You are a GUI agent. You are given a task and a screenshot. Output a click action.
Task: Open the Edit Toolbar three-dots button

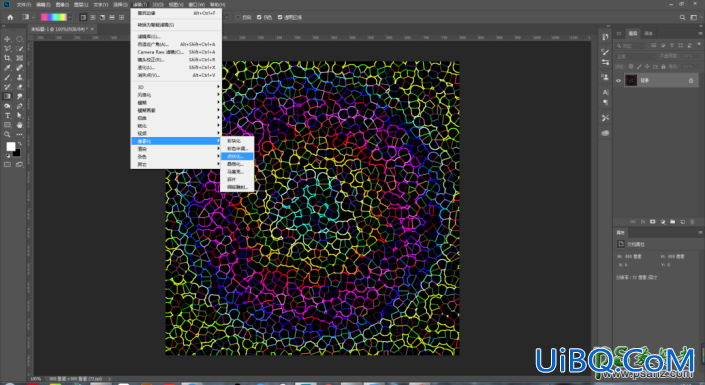[x=19, y=134]
